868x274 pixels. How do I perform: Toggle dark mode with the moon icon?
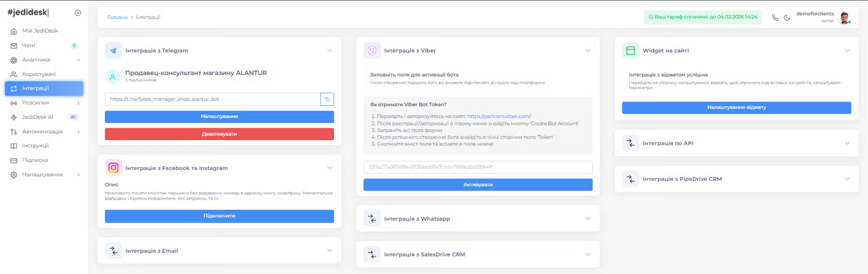pos(786,17)
